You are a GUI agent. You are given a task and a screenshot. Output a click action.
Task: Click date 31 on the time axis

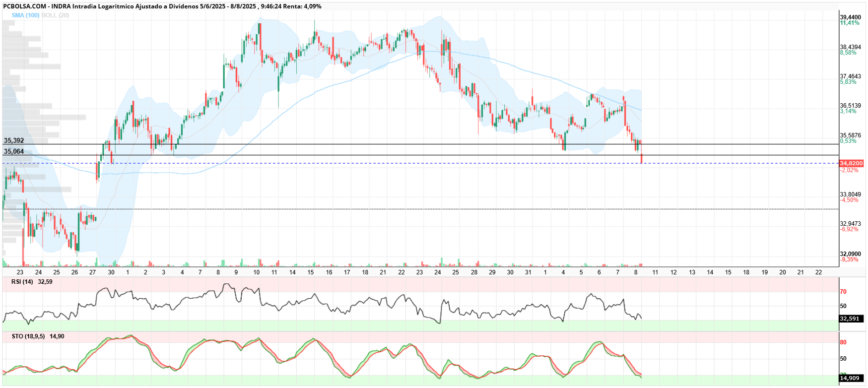pos(528,272)
